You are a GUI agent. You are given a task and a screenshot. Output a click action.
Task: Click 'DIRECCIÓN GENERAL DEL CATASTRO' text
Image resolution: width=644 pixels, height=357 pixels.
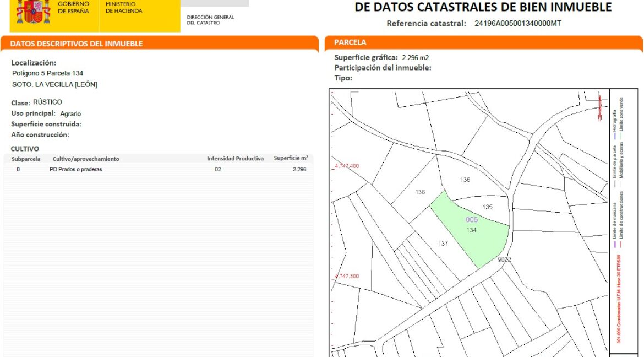tap(210, 20)
